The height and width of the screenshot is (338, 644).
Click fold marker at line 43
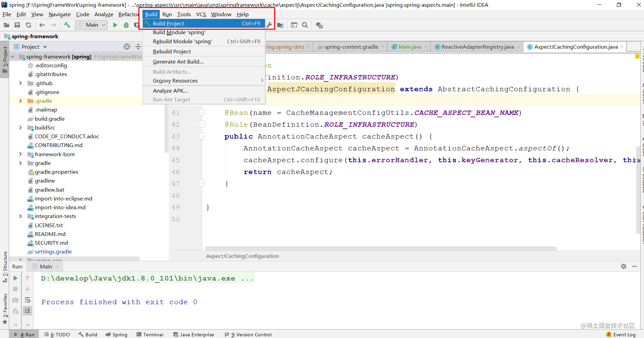[202, 136]
